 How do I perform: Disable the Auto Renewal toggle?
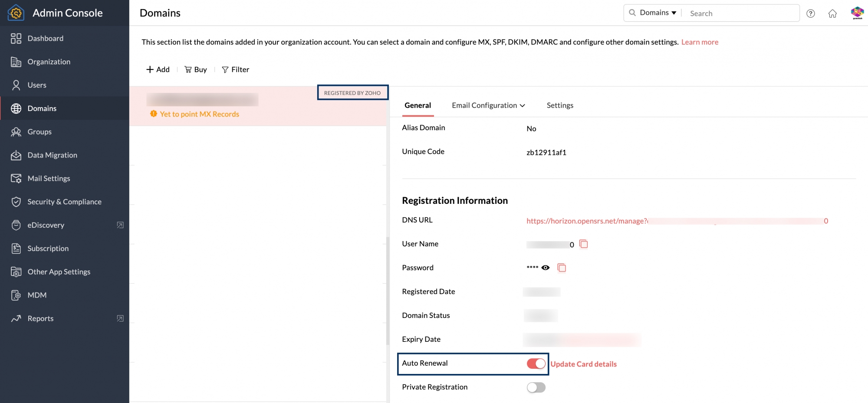tap(536, 364)
